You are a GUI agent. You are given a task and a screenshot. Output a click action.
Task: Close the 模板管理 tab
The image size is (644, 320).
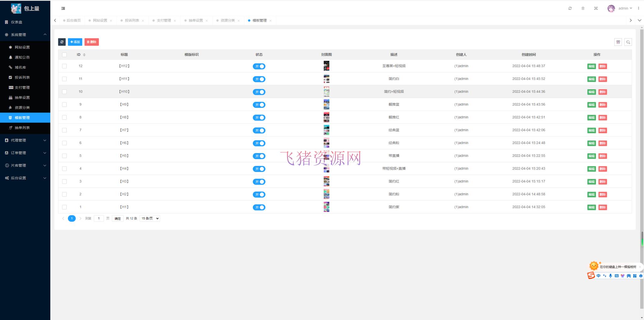click(270, 21)
